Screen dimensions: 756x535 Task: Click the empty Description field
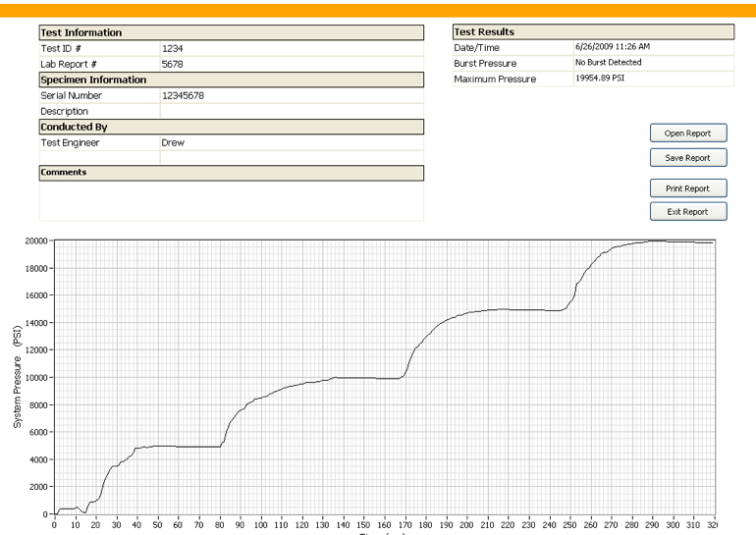tap(291, 111)
